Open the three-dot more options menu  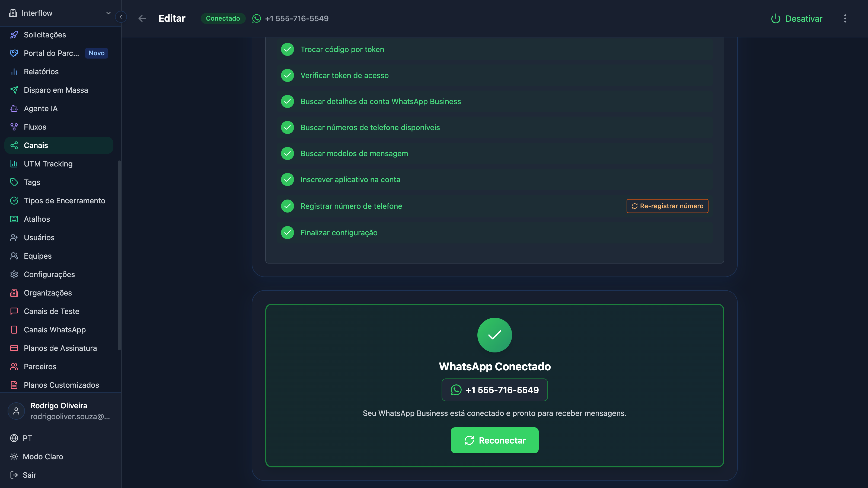click(x=845, y=18)
